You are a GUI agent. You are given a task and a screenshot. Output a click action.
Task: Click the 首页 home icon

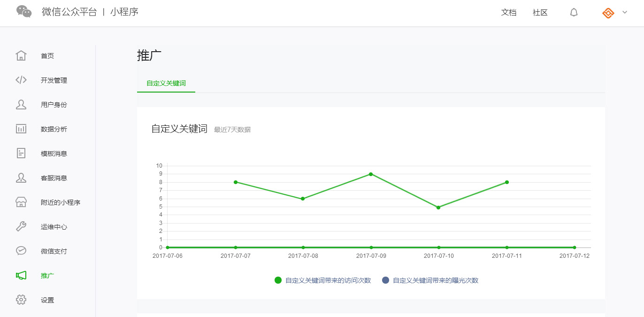[x=21, y=56]
